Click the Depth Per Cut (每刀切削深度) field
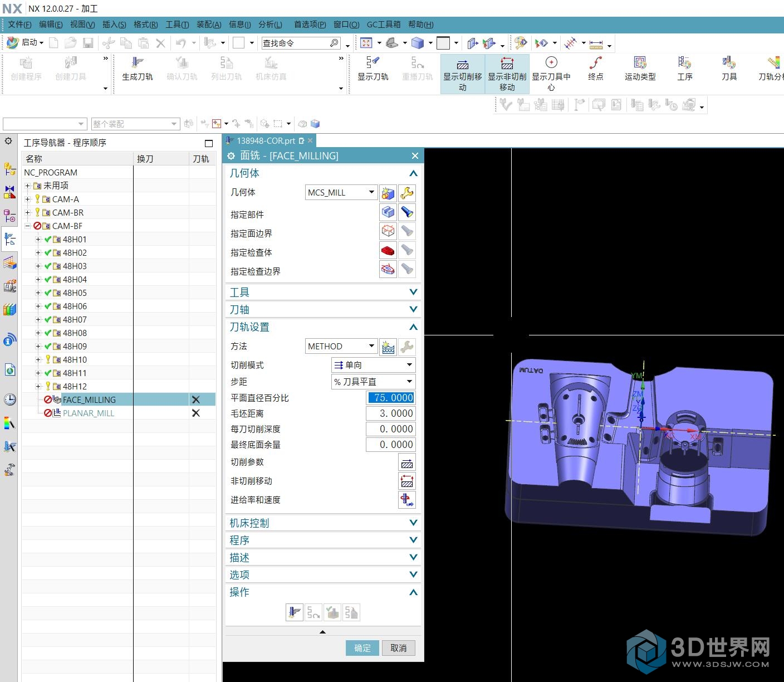This screenshot has height=682, width=784. click(390, 429)
